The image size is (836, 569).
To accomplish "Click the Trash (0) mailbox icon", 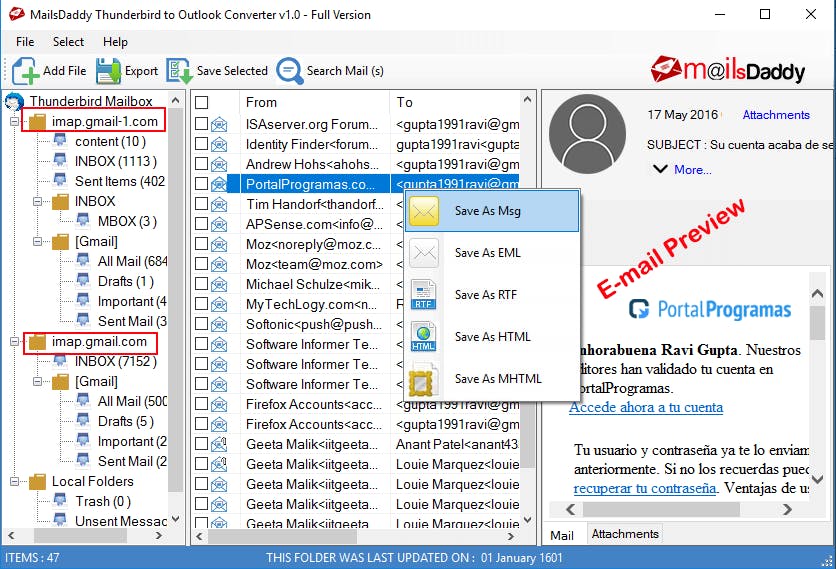I will pos(60,501).
